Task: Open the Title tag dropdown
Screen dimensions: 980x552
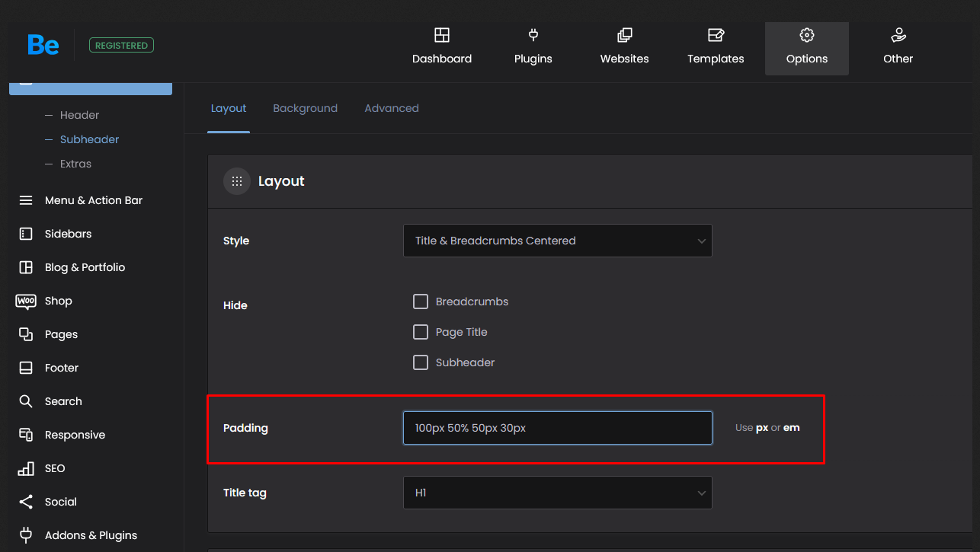Action: tap(558, 493)
